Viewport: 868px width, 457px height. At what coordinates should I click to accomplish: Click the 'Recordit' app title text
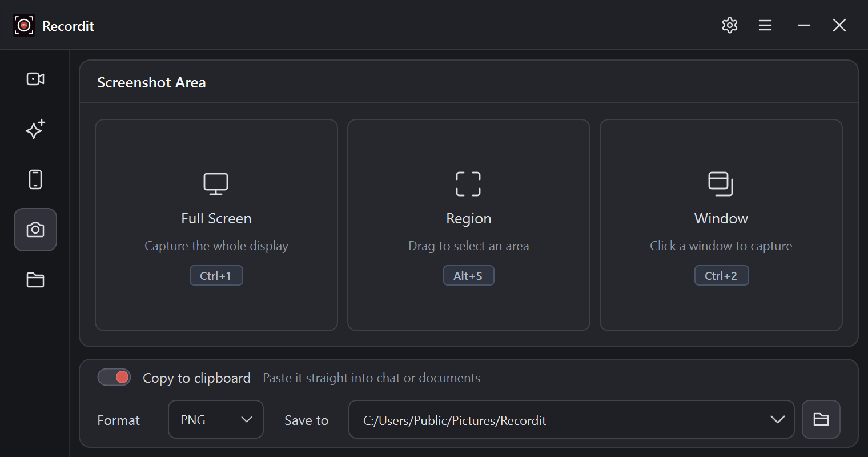(x=69, y=26)
